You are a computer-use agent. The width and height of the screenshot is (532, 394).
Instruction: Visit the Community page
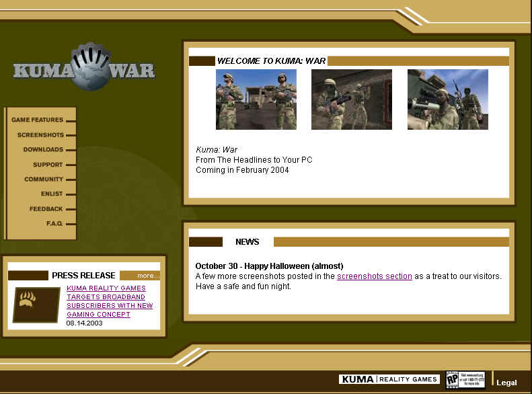click(x=44, y=180)
